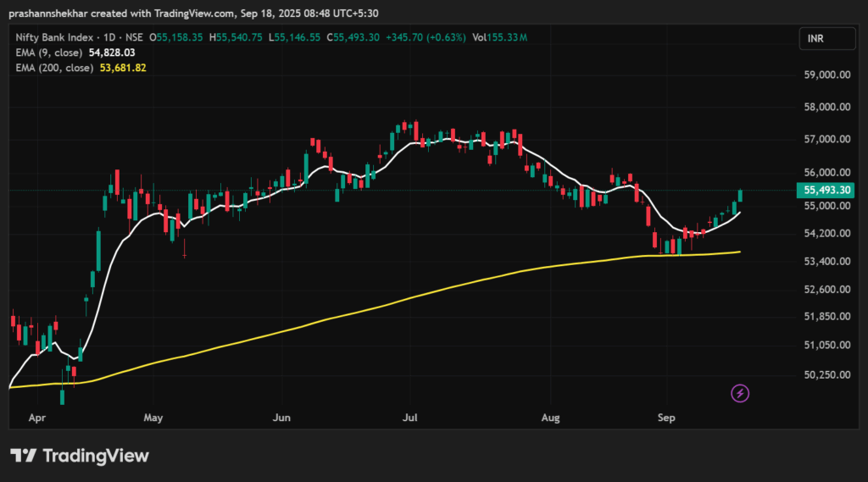Click the EMA 9 value 54,828.03
Image resolution: width=868 pixels, height=482 pixels.
tap(112, 53)
